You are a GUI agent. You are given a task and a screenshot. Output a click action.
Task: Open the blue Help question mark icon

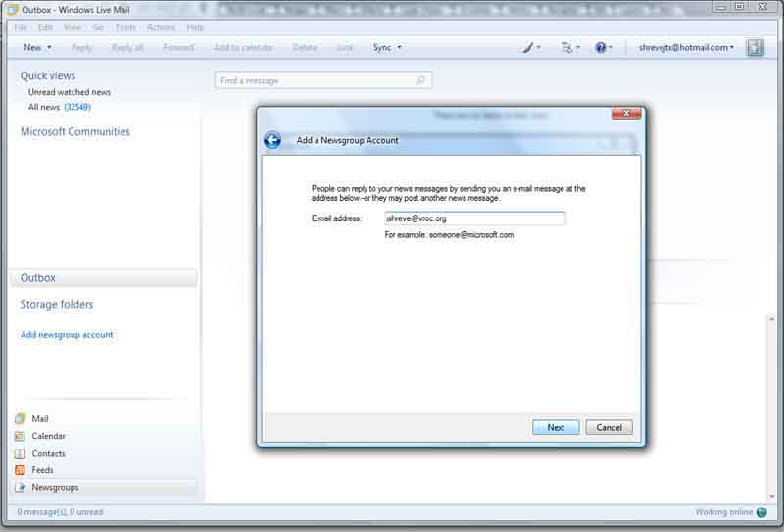click(600, 47)
